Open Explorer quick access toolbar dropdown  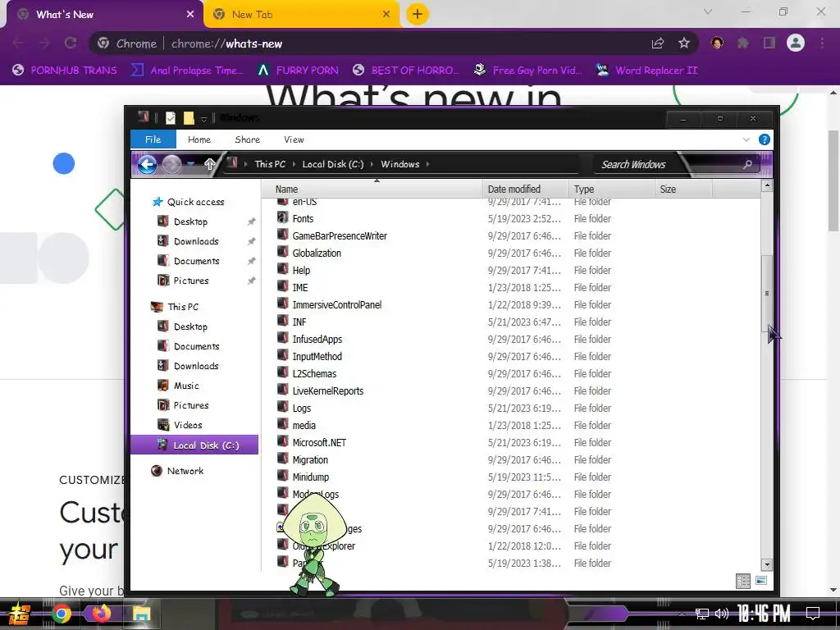coord(203,118)
